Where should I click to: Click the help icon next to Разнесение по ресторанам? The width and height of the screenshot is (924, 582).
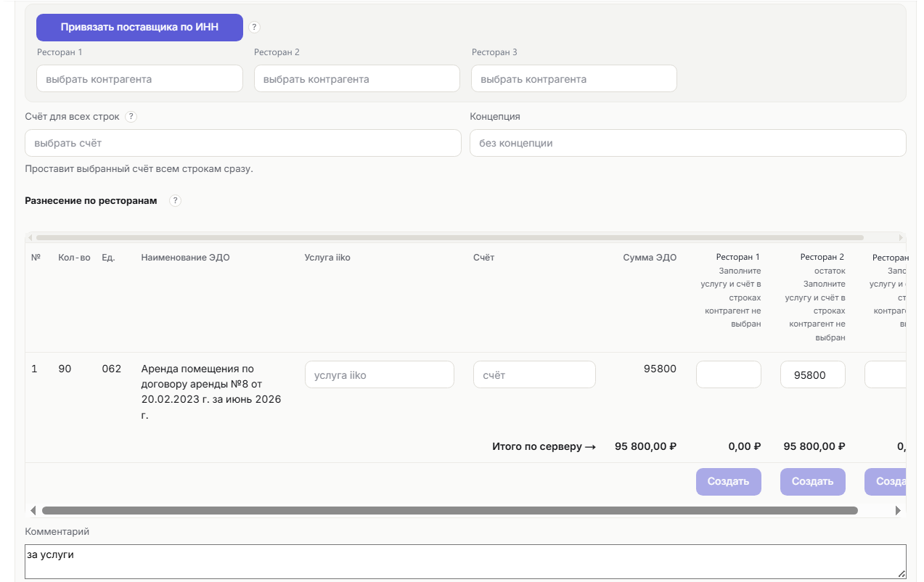pyautogui.click(x=175, y=201)
